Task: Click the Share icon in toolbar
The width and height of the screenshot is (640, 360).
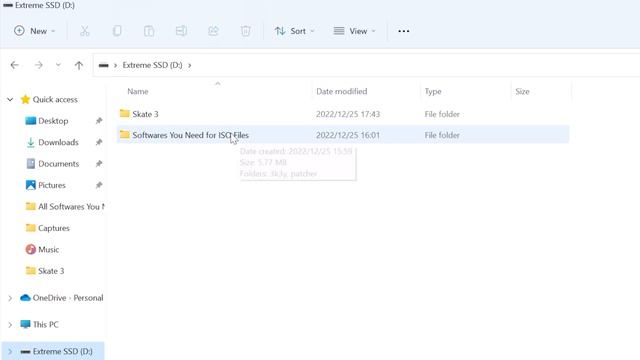Action: [213, 31]
